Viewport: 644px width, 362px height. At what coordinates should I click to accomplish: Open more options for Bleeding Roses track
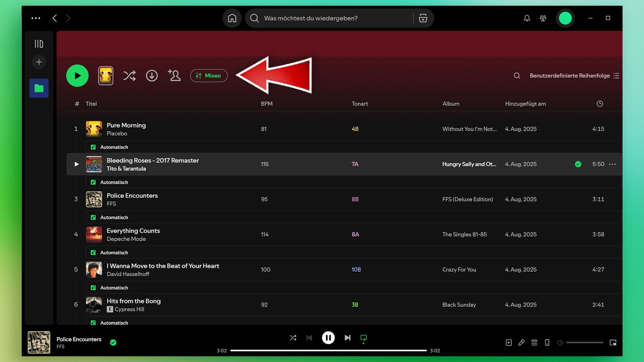tap(612, 164)
